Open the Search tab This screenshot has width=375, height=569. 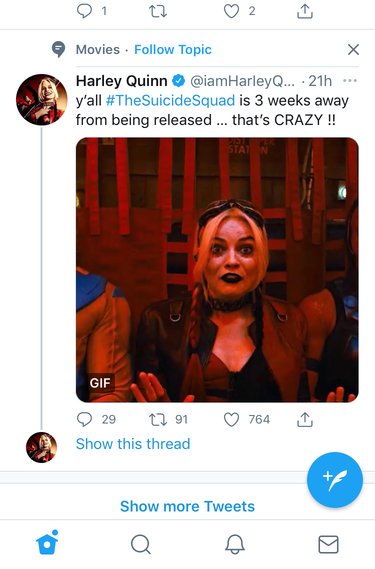140,544
